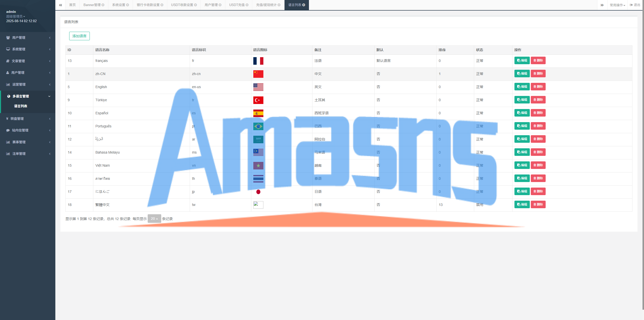Click the Turkish flag icon for Türkiye
The image size is (644, 320).
click(x=258, y=100)
